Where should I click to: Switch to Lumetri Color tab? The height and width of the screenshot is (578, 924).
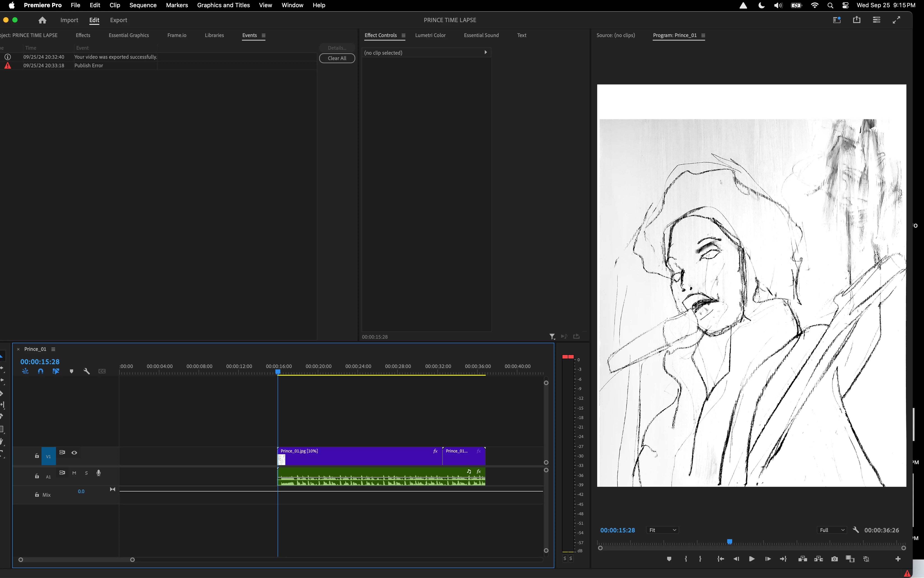(x=430, y=35)
